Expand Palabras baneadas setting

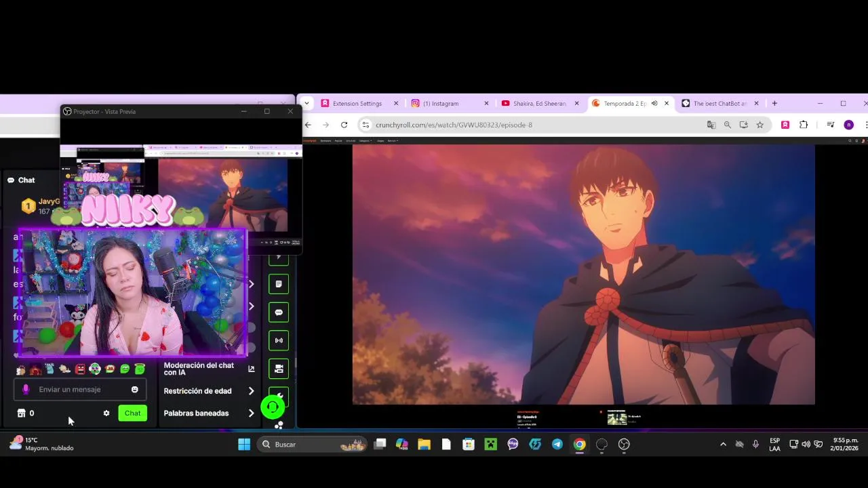[x=251, y=413]
